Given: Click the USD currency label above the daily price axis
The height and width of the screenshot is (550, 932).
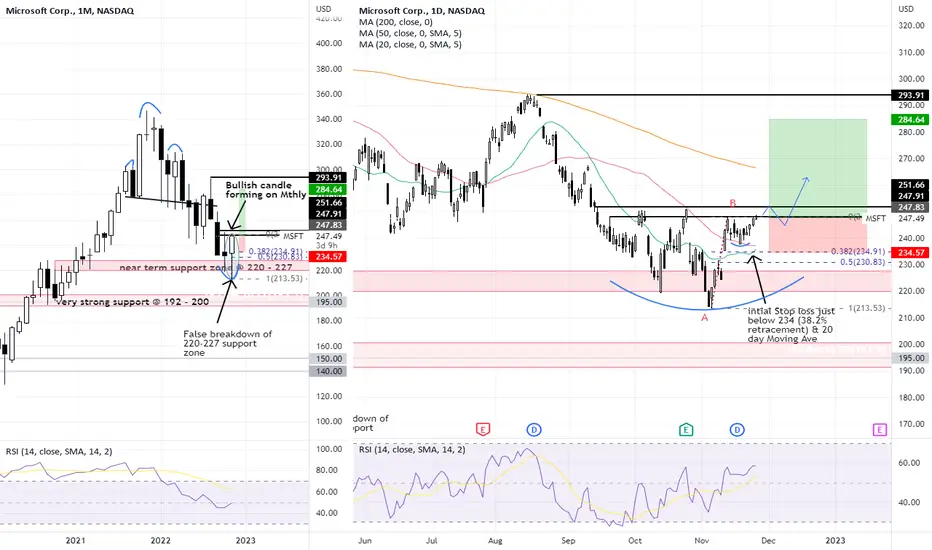Looking at the screenshot, I should point(906,9).
